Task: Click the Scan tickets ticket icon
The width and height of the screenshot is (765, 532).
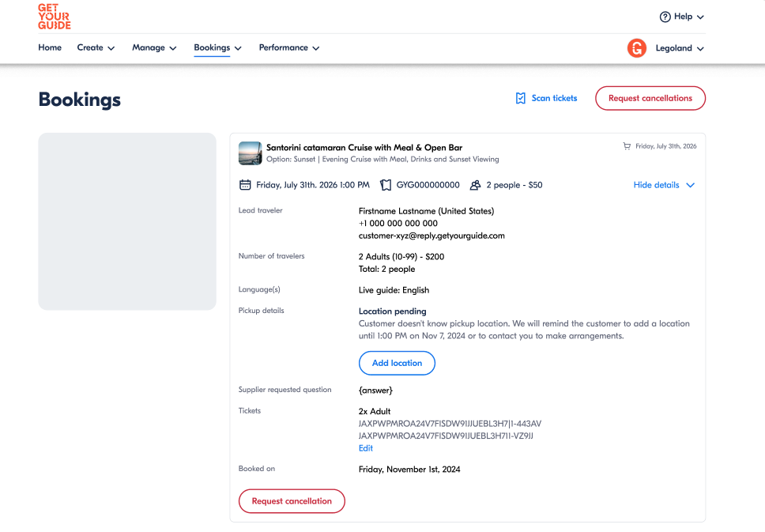Action: pos(521,98)
